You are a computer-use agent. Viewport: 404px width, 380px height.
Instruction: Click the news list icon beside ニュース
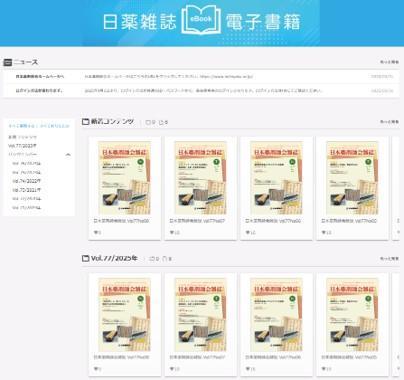pyautogui.click(x=7, y=62)
